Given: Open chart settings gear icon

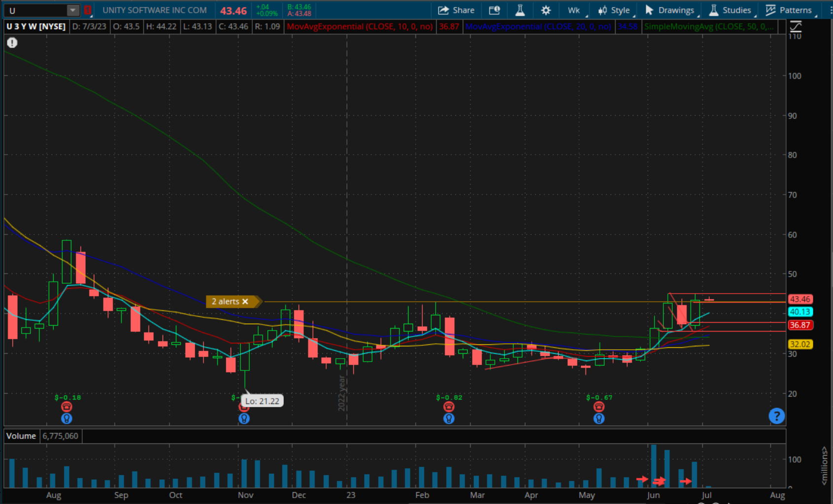Looking at the screenshot, I should click(x=546, y=10).
